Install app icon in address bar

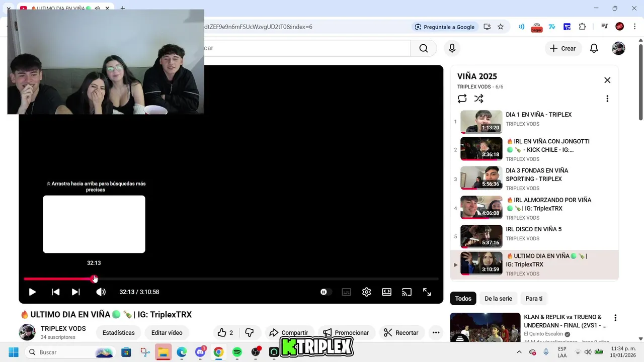coord(487,27)
